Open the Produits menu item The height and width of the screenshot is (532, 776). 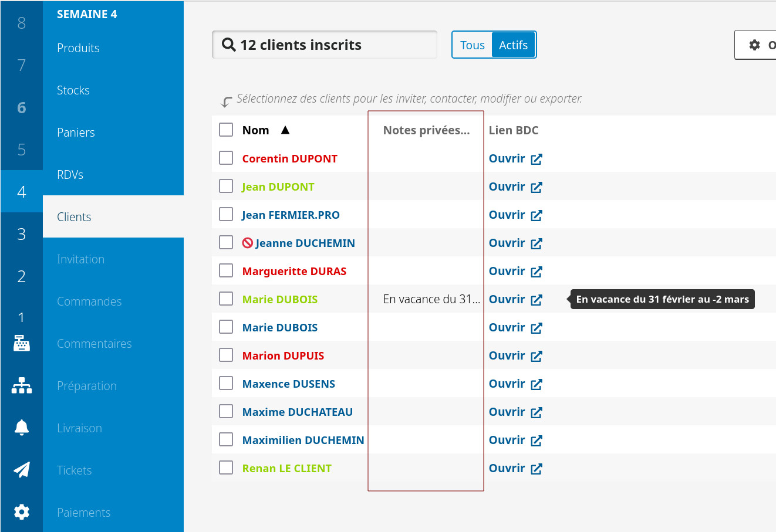point(78,48)
